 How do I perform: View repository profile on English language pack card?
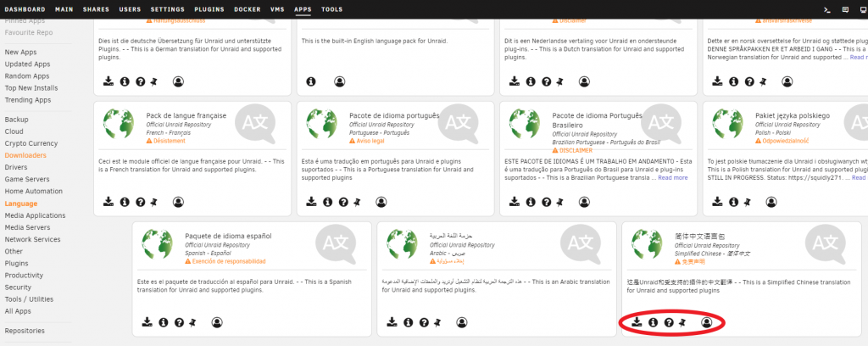click(339, 82)
